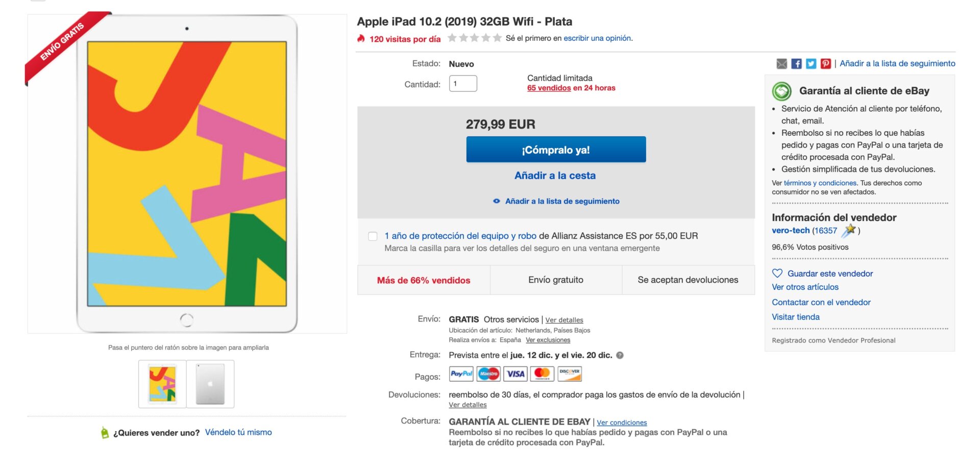980x465 pixels.
Task: Click Añadir a la cesta
Action: pos(555,176)
